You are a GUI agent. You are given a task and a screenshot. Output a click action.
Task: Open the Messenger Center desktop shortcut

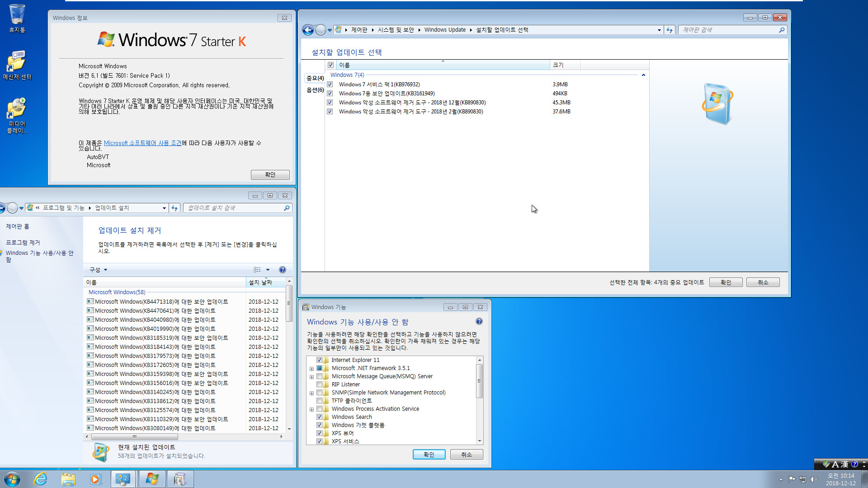tap(17, 65)
